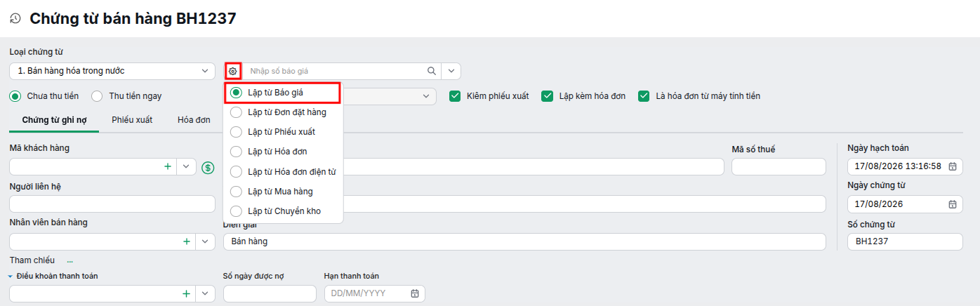
Task: Select the Thu tiền ngay radio button
Action: click(97, 96)
